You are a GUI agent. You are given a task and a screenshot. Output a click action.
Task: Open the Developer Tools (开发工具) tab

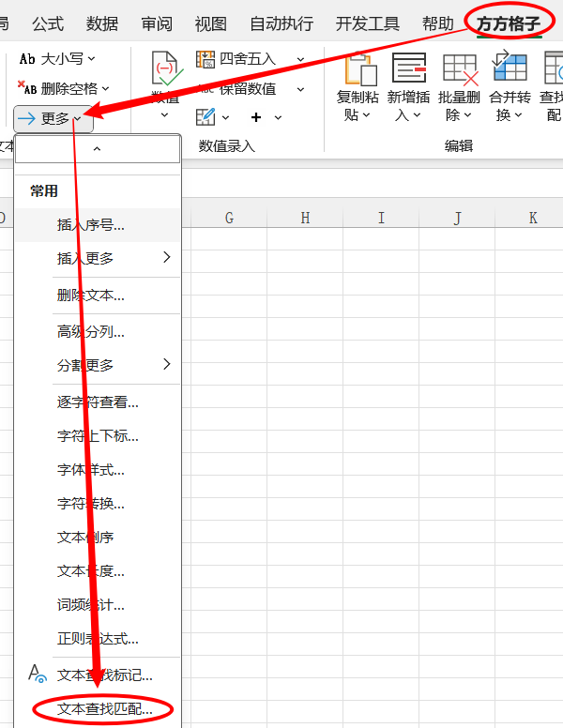tap(367, 23)
